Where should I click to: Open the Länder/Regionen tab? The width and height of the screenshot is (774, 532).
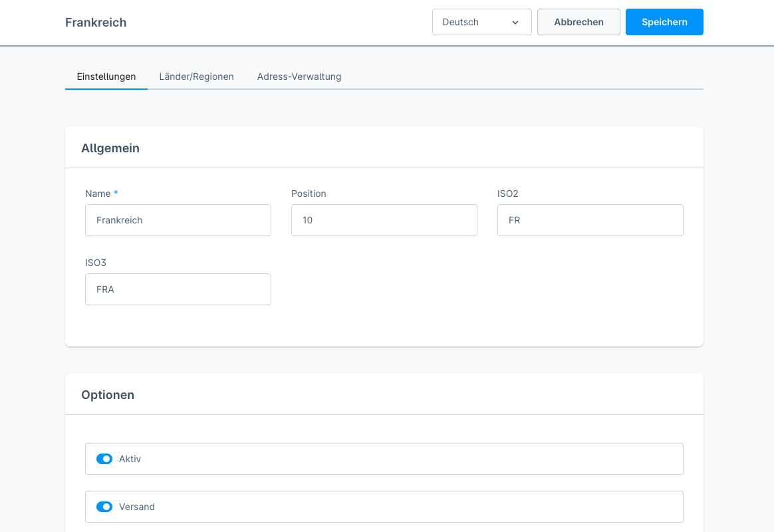tap(196, 76)
